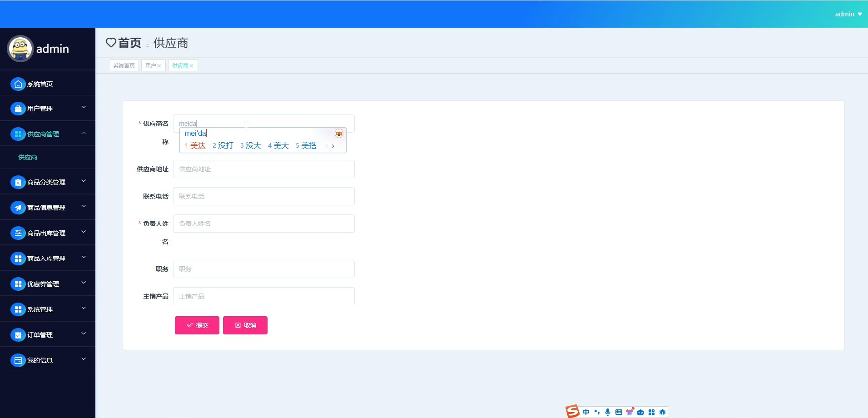Click the 供应商管理 grid icon
This screenshot has height=418, width=868.
point(18,134)
